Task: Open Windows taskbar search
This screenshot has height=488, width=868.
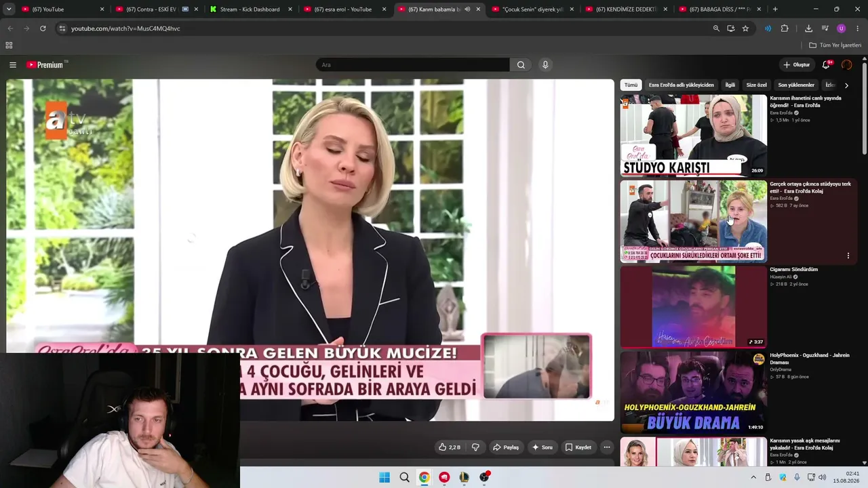Action: click(x=404, y=477)
